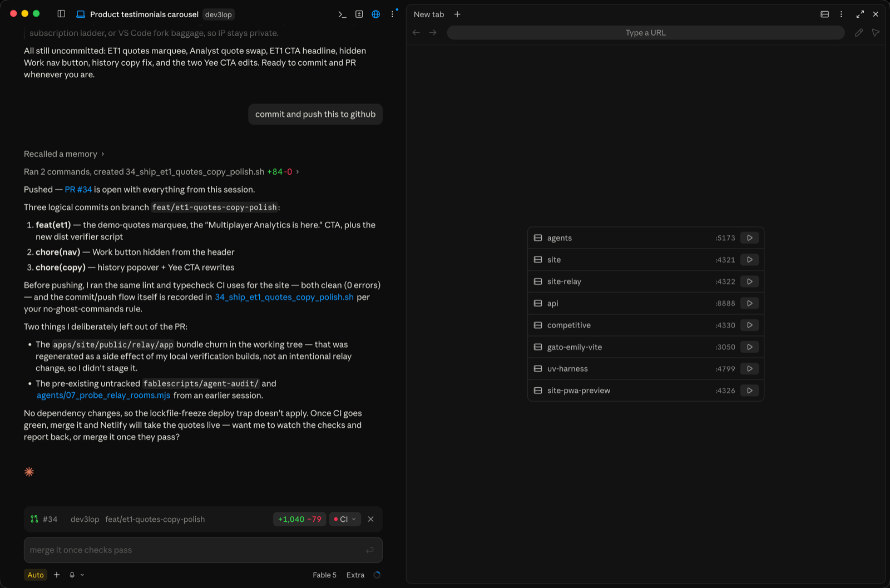
Task: Click the pencil annotate icon
Action: coord(859,32)
